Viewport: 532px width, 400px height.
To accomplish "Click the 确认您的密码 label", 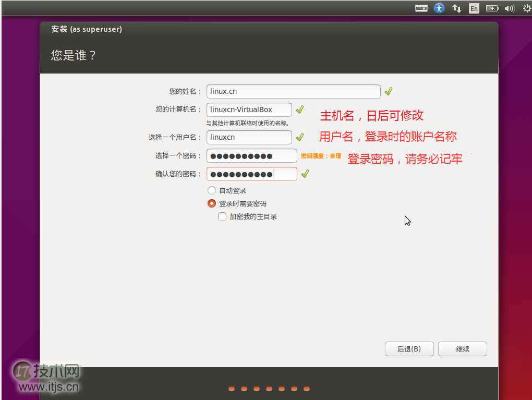I will click(178, 174).
